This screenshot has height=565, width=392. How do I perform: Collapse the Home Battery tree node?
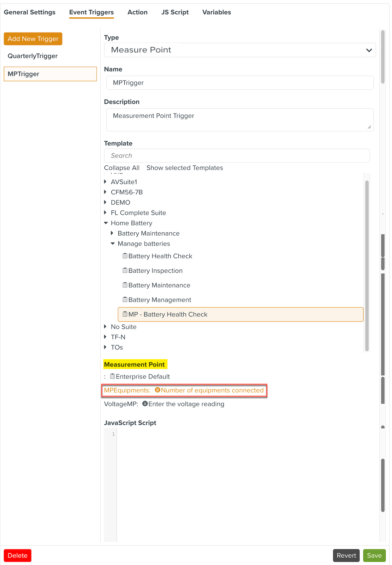pyautogui.click(x=106, y=223)
